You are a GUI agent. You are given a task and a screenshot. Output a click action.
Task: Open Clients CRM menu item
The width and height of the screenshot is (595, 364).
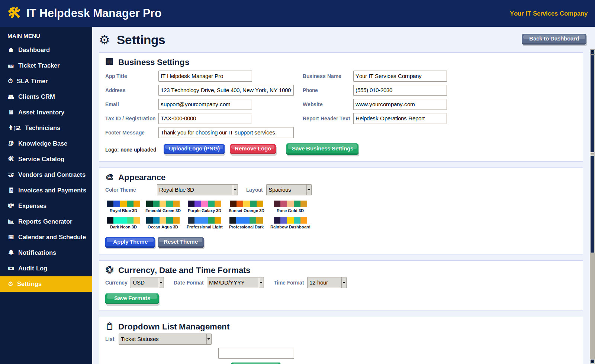[46, 97]
